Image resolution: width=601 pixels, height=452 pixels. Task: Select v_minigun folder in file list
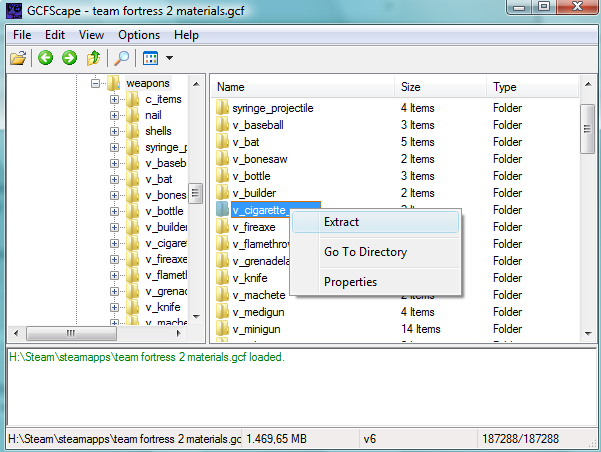click(x=256, y=329)
